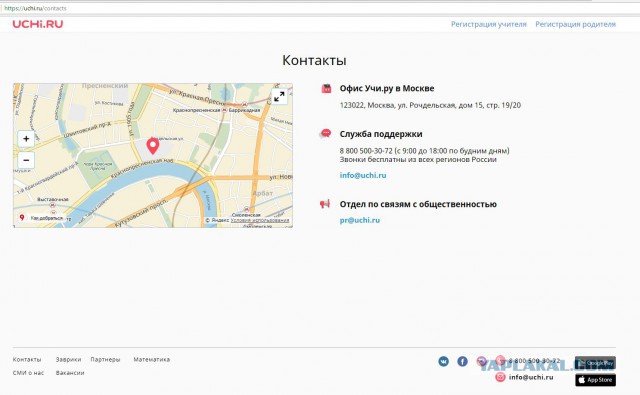Open Партнеры footer link
This screenshot has height=395, width=640.
(x=105, y=359)
